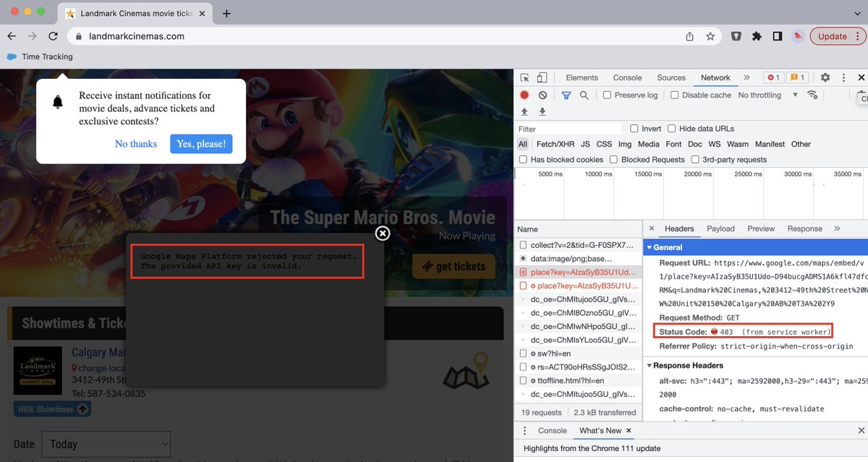Viewport: 868px width, 462px height.
Task: Check Hide data URLs checkbox
Action: pos(672,129)
